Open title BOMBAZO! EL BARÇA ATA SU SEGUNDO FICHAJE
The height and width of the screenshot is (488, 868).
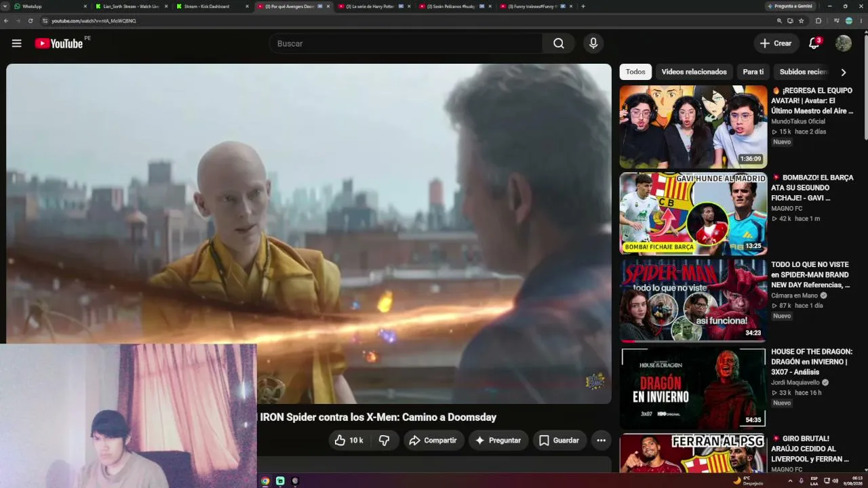click(812, 188)
